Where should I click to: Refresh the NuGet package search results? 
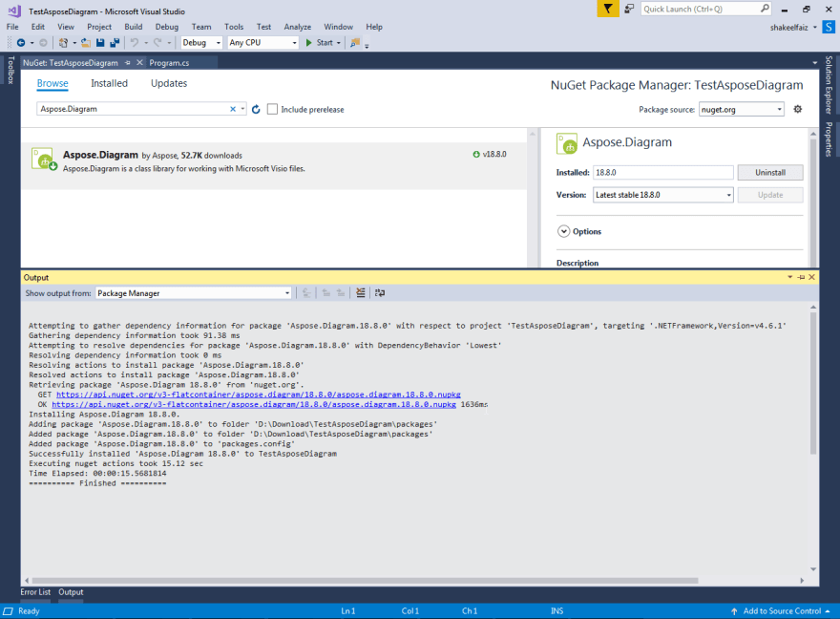click(x=256, y=109)
